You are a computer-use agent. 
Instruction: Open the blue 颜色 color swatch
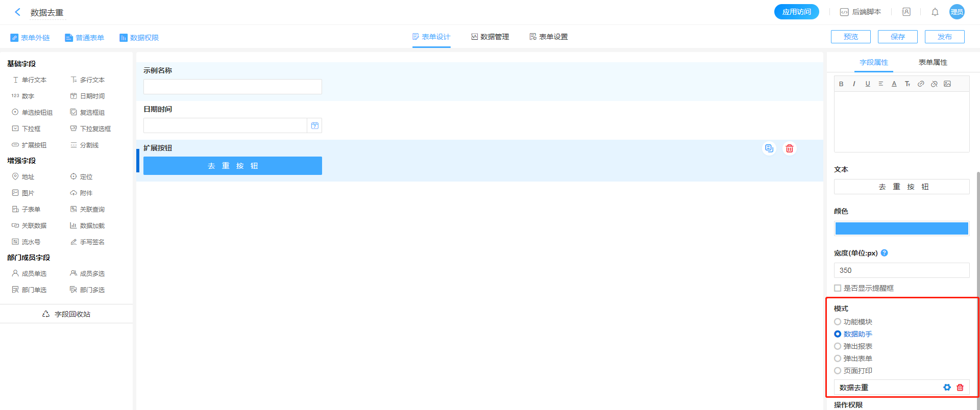(901, 228)
